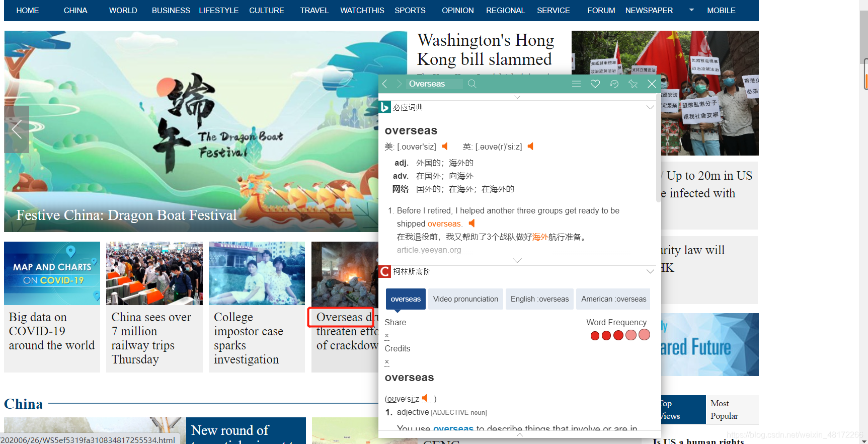Close the dictionary popup
Screen dimensions: 868x444
[652, 84]
